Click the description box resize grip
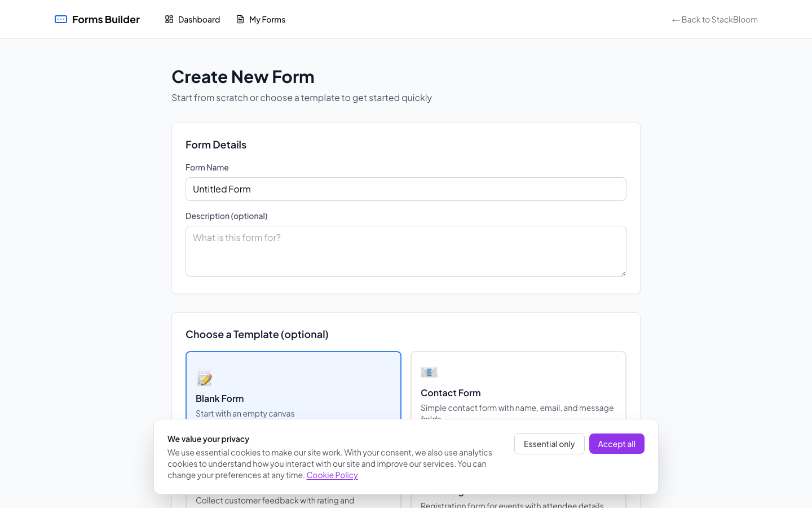 coord(623,273)
